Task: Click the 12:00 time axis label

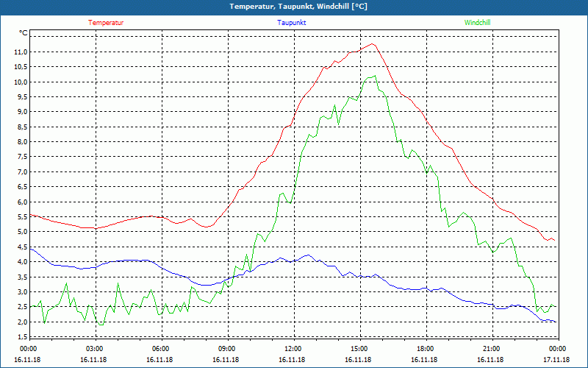Action: coord(293,349)
